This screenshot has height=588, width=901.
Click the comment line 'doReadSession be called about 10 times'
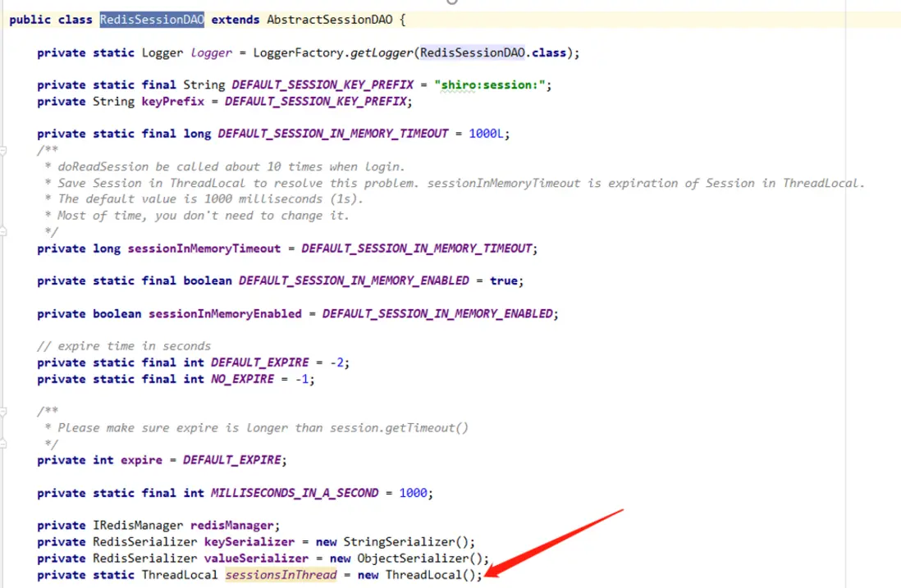coord(225,166)
